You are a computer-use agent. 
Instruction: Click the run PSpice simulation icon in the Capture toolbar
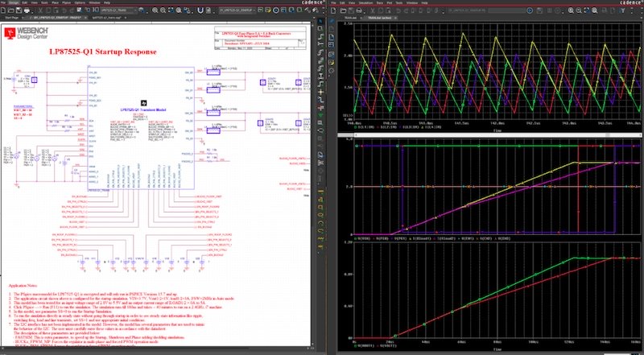coord(276,10)
